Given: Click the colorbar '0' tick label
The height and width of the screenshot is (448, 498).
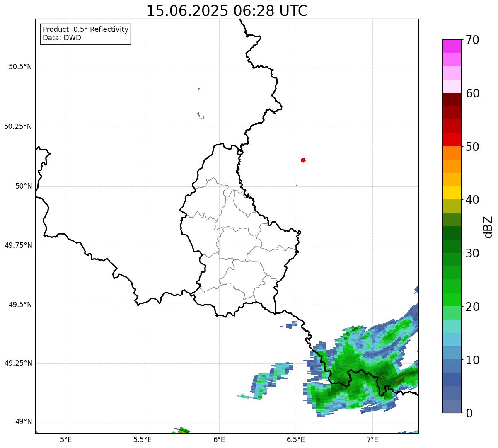Looking at the screenshot, I should pyautogui.click(x=469, y=413).
